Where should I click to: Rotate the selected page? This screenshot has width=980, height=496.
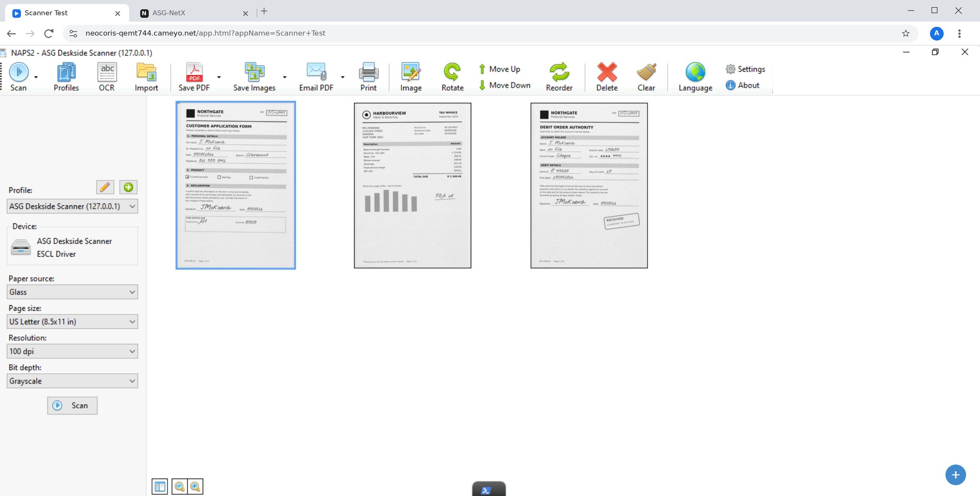pyautogui.click(x=452, y=77)
